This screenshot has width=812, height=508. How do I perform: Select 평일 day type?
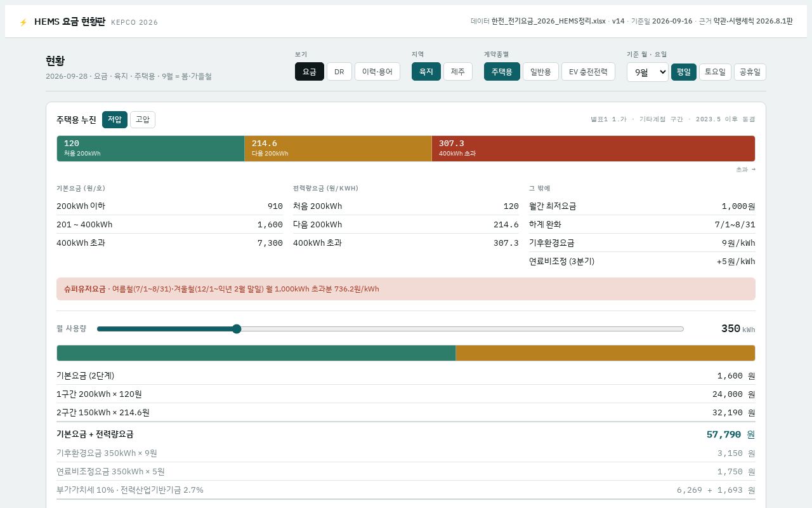pos(684,72)
